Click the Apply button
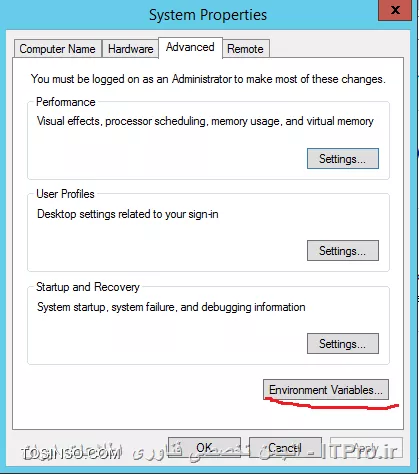Screen dimensions: 419x475 [x=366, y=447]
